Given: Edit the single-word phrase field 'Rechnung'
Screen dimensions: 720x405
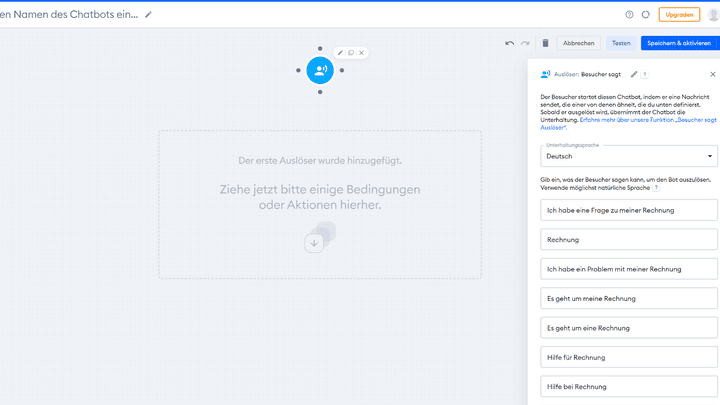Looking at the screenshot, I should [629, 240].
